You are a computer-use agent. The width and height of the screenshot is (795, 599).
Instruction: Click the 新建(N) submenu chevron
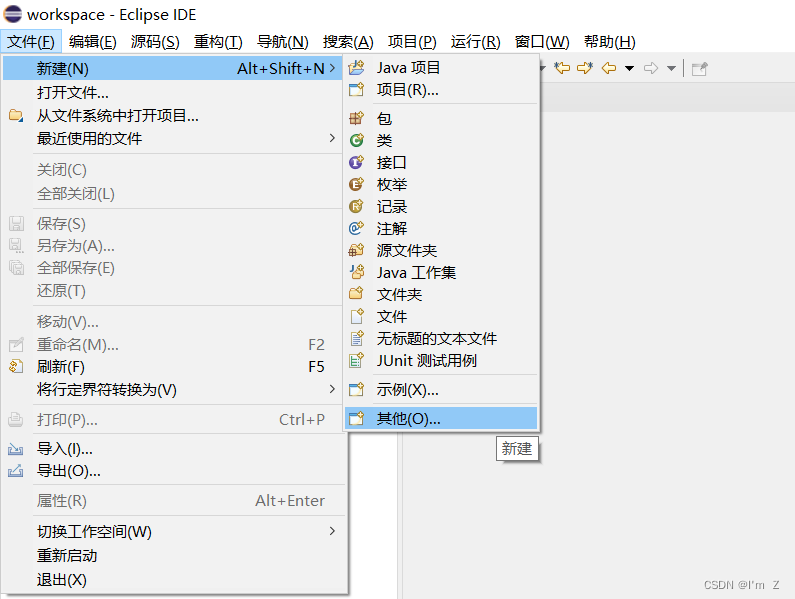pos(332,68)
